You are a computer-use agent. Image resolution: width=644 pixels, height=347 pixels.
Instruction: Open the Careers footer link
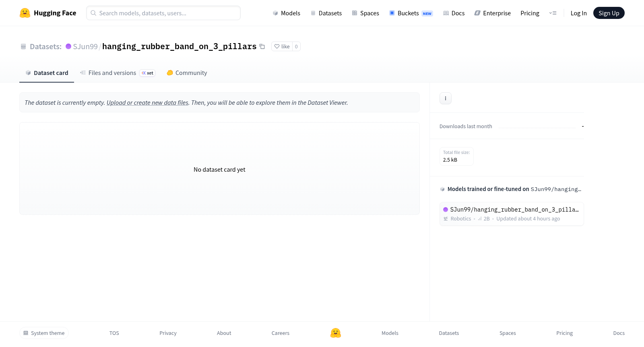coord(281,333)
